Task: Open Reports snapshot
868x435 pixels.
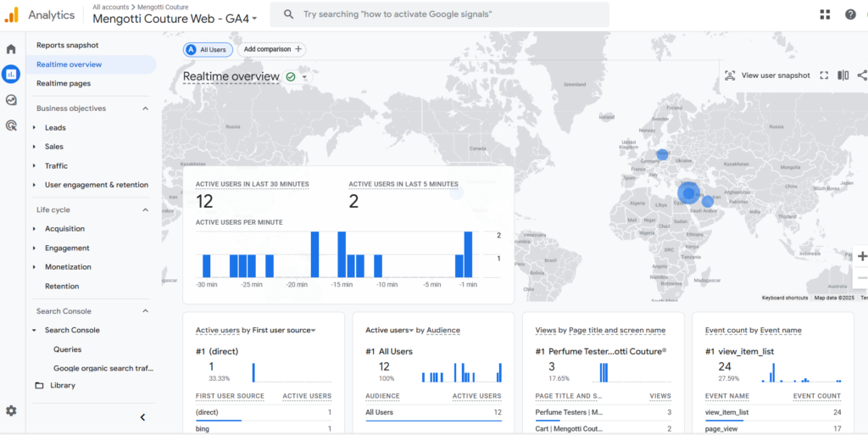Action: (x=68, y=46)
